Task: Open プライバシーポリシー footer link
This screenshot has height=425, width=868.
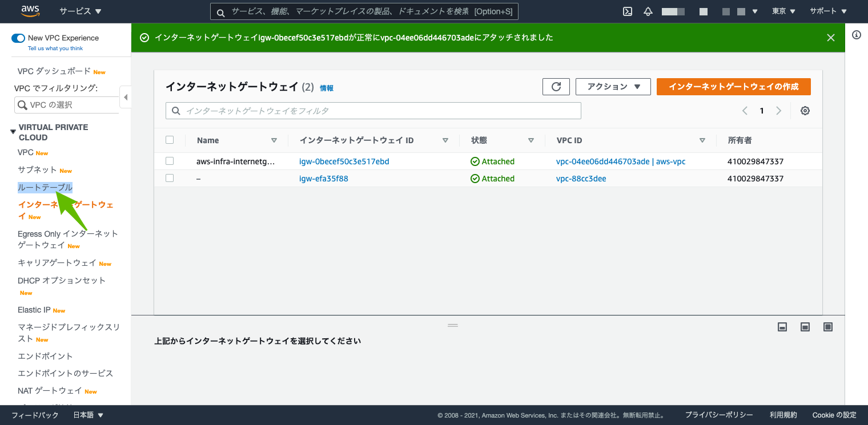Action: click(x=719, y=415)
